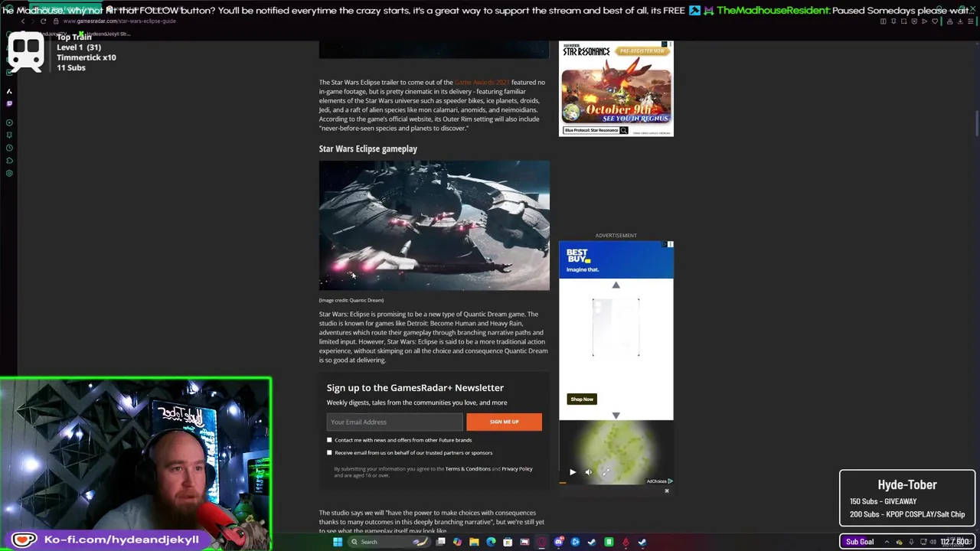Image resolution: width=980 pixels, height=551 pixels.
Task: Open Task View on the taskbar
Action: pyautogui.click(x=441, y=542)
